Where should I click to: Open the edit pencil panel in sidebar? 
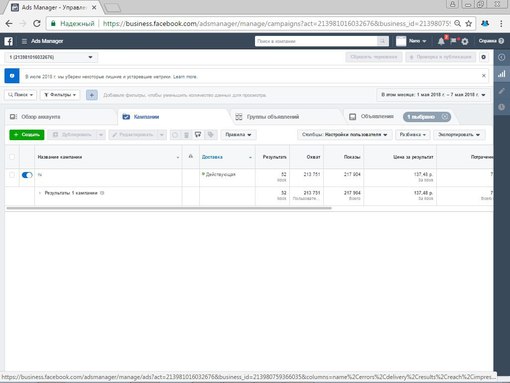coord(501,91)
